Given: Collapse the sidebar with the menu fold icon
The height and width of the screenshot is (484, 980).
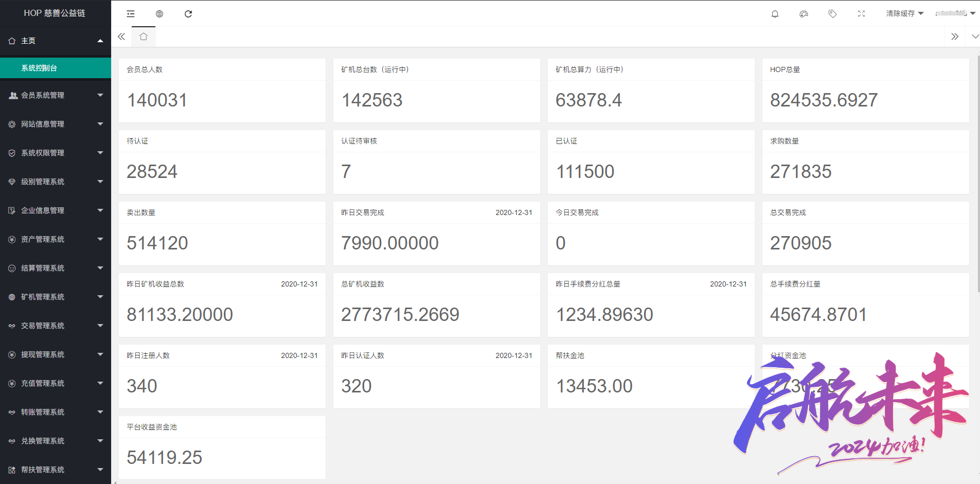Looking at the screenshot, I should point(131,14).
